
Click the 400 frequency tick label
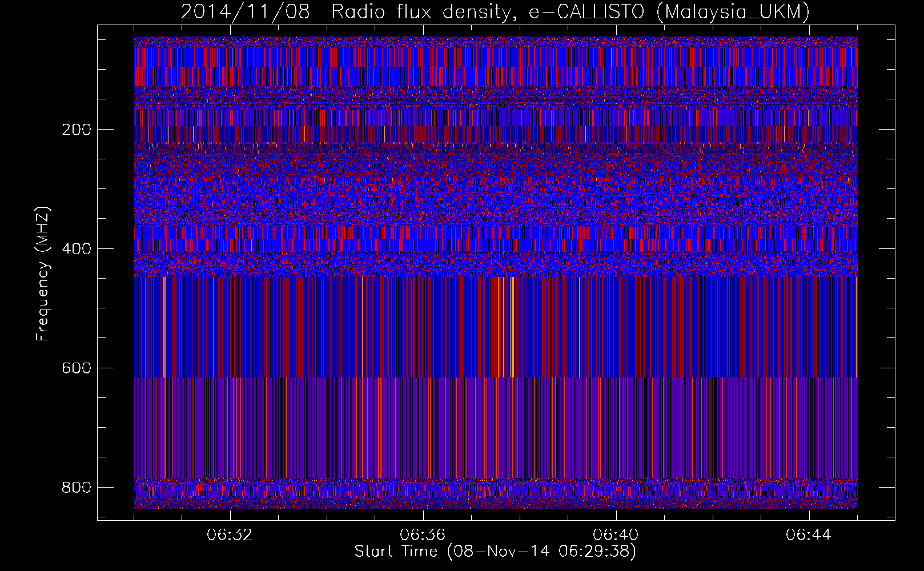(x=76, y=249)
